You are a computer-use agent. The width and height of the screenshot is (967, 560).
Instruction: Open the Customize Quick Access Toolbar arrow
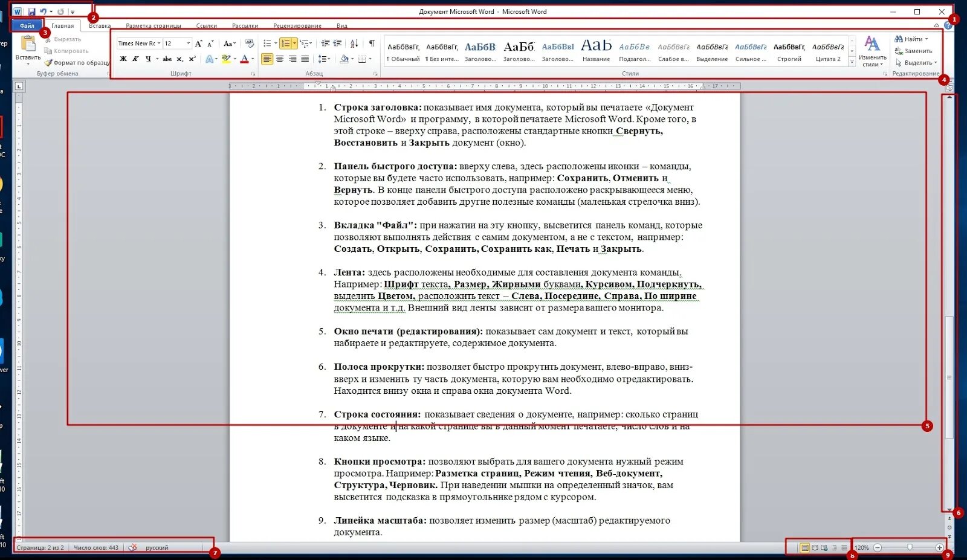tap(73, 11)
